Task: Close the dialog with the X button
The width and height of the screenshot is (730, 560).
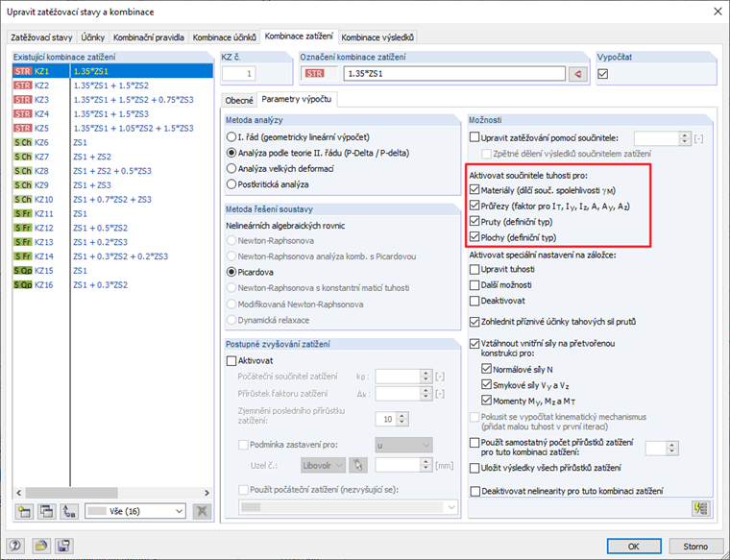Action: click(718, 12)
